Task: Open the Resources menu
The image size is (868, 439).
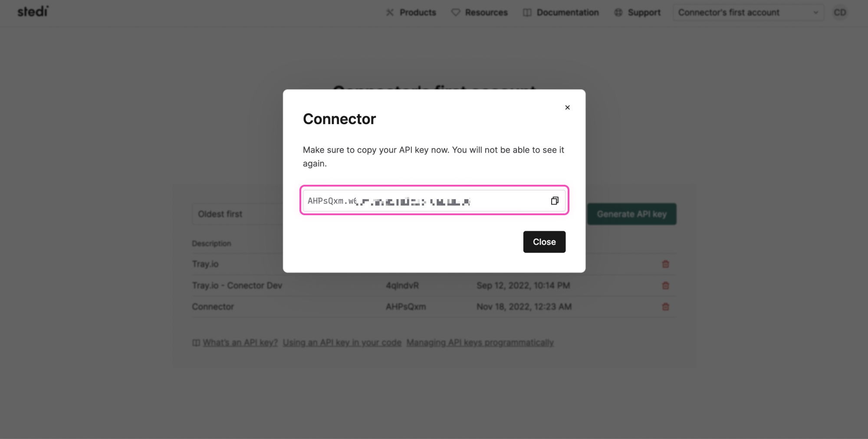Action: point(480,13)
